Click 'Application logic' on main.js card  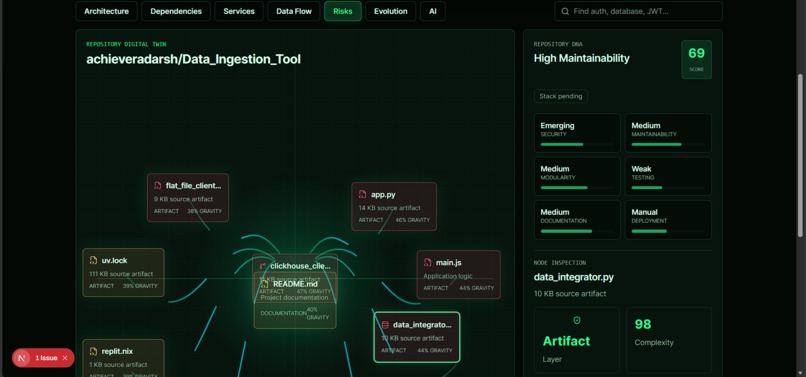[x=448, y=276]
